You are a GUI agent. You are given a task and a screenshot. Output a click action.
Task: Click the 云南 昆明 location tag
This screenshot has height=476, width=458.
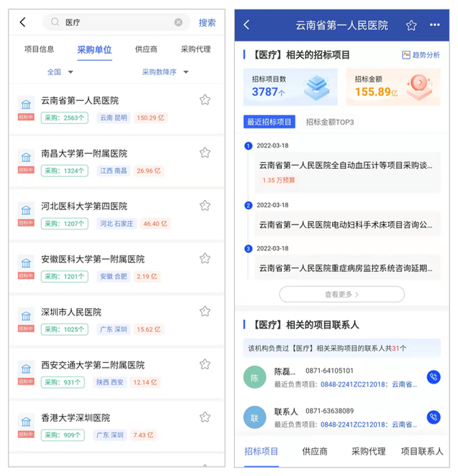pos(114,118)
